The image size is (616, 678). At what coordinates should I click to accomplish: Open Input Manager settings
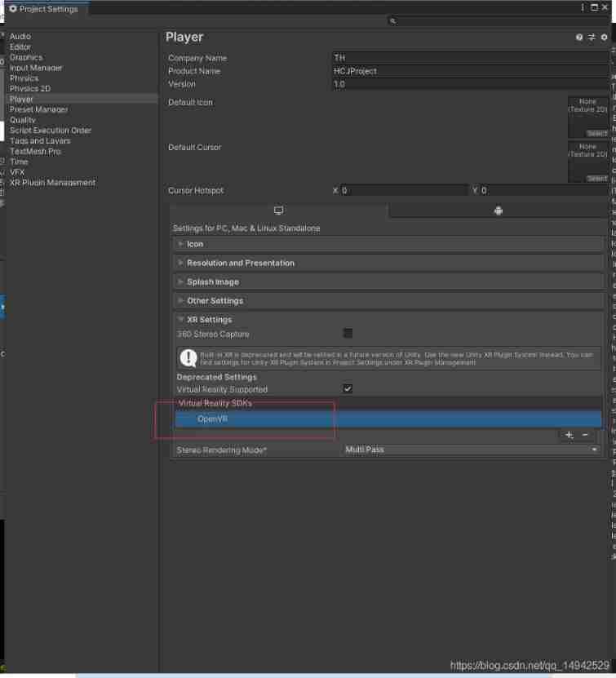tap(37, 68)
